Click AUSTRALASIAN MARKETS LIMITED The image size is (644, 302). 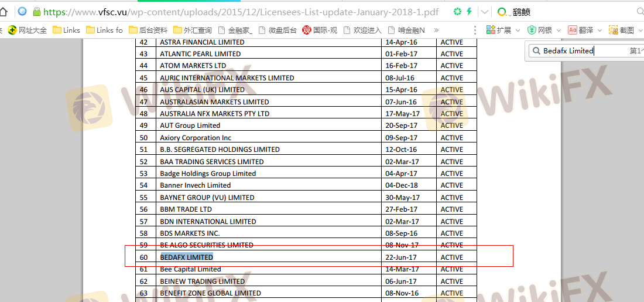(214, 101)
